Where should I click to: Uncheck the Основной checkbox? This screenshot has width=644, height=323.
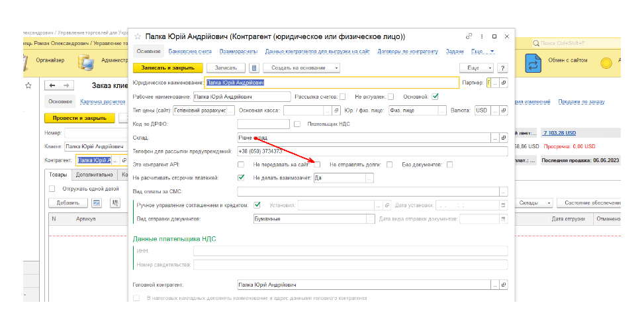tap(435, 96)
